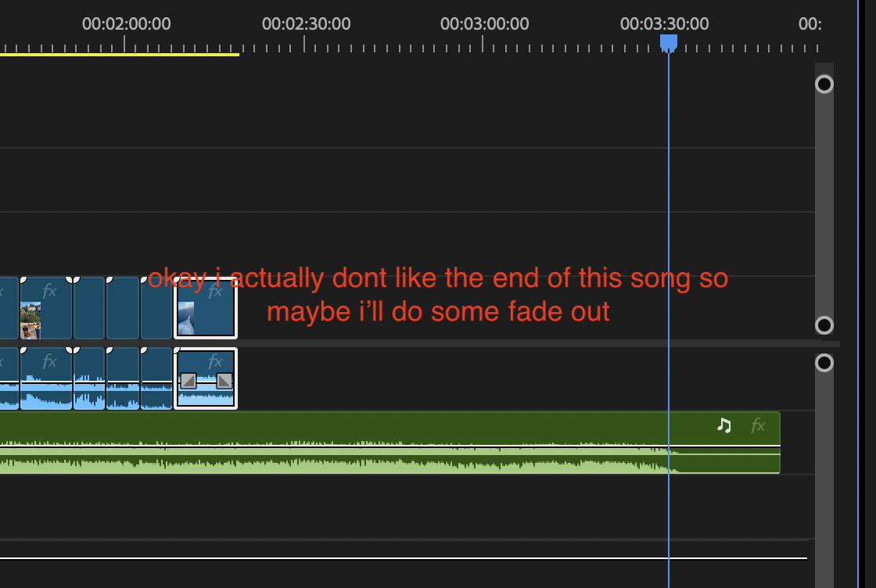Click the blue playhead marker on ruler
This screenshot has width=876, height=588.
[x=668, y=42]
